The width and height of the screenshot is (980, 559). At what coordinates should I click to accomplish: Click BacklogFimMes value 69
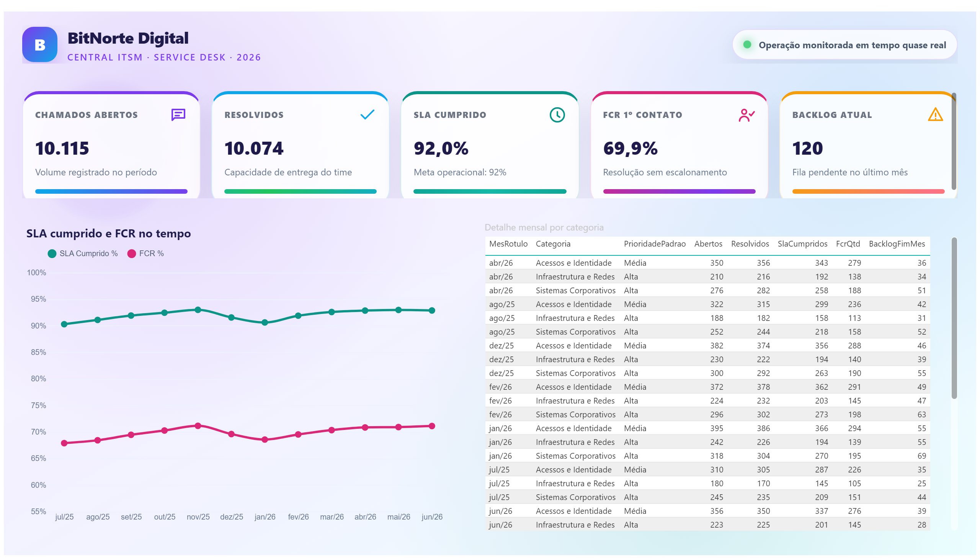[x=921, y=456]
